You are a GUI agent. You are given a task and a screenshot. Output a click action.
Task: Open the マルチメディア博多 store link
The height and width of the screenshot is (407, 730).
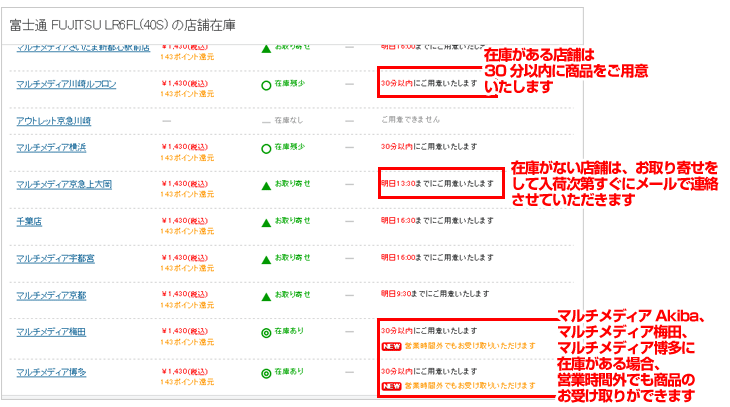pos(51,373)
